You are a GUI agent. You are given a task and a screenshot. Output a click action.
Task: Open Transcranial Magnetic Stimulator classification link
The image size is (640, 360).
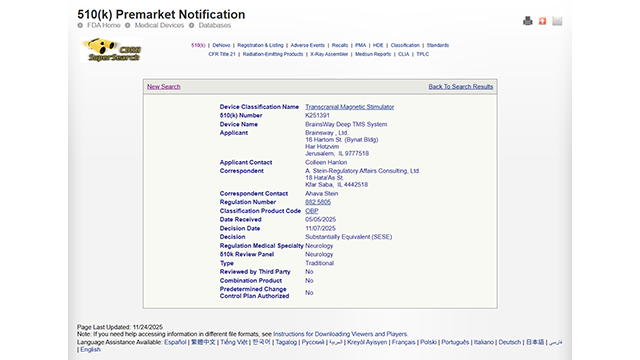(x=349, y=107)
